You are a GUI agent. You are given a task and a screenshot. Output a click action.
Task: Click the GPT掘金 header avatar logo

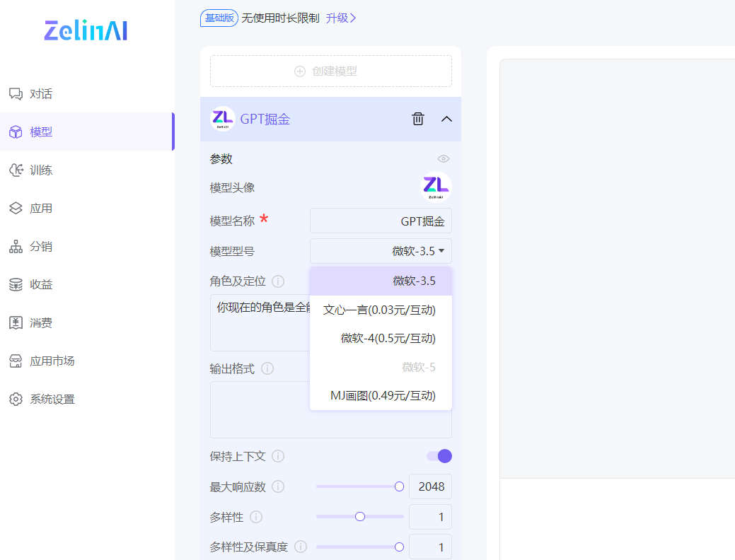[x=223, y=119]
